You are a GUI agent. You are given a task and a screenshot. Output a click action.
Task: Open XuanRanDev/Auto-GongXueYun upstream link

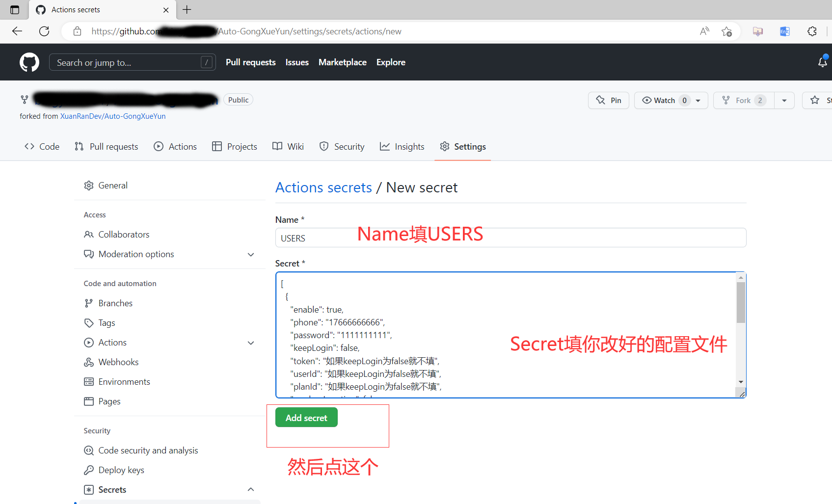pyautogui.click(x=113, y=116)
